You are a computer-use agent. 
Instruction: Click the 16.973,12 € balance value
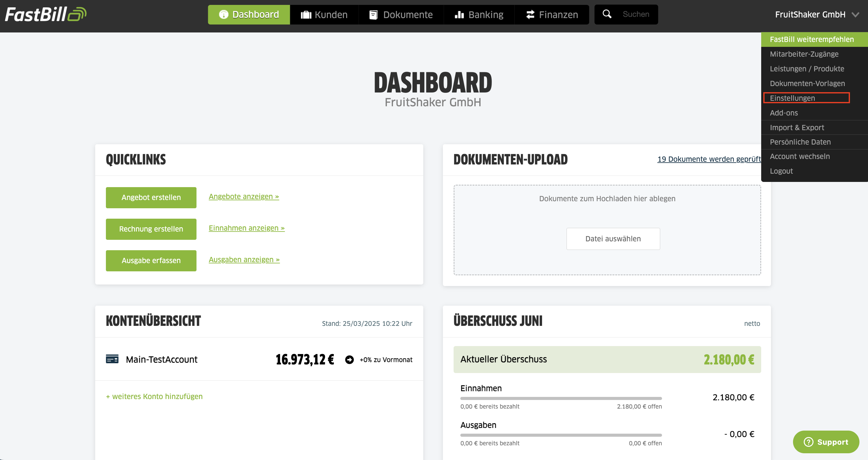(x=305, y=360)
